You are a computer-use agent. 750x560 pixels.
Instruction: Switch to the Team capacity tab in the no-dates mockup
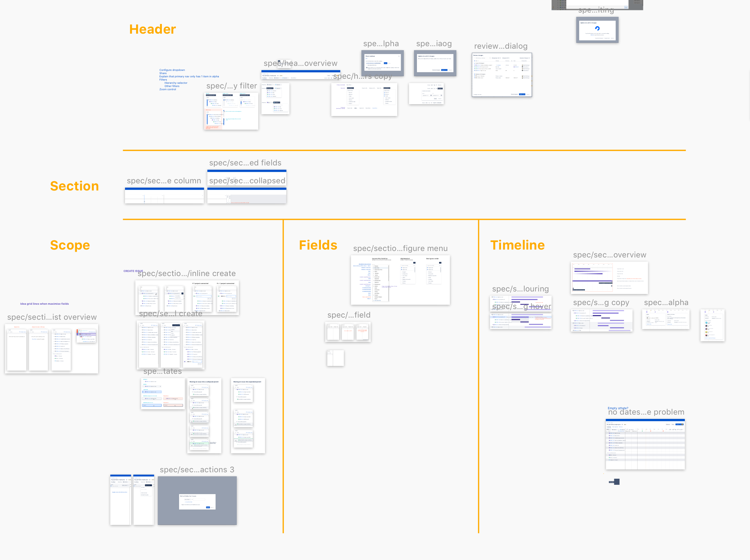(x=615, y=427)
